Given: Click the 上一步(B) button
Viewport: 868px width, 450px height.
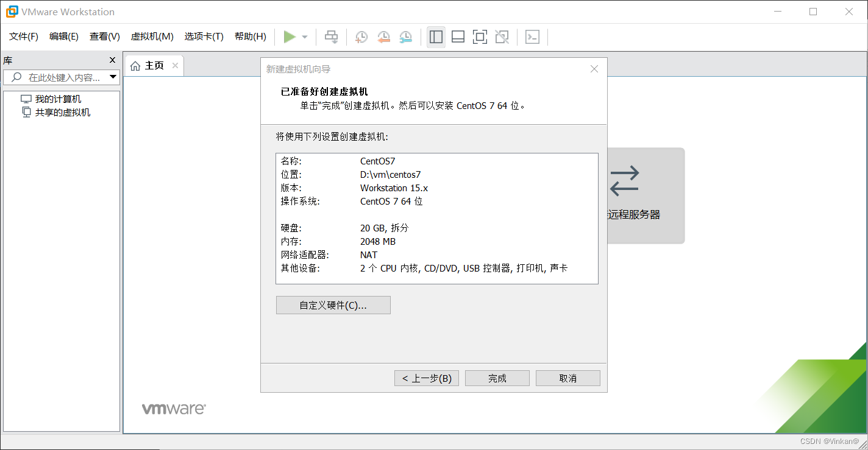Looking at the screenshot, I should [x=426, y=378].
